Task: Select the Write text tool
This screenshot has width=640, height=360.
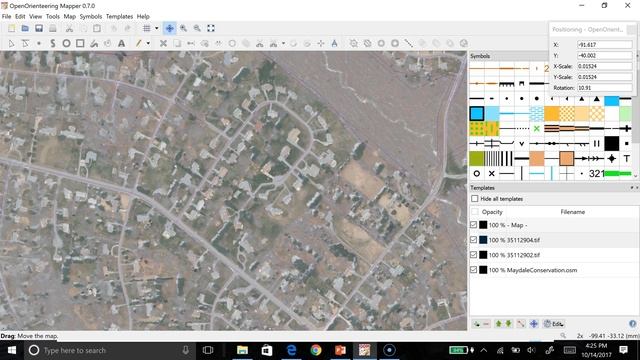Action: (121, 43)
